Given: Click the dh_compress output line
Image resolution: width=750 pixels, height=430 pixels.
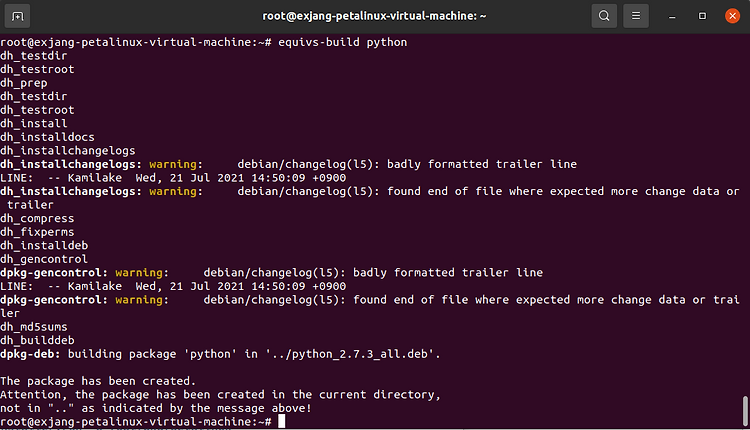Looking at the screenshot, I should click(x=38, y=218).
